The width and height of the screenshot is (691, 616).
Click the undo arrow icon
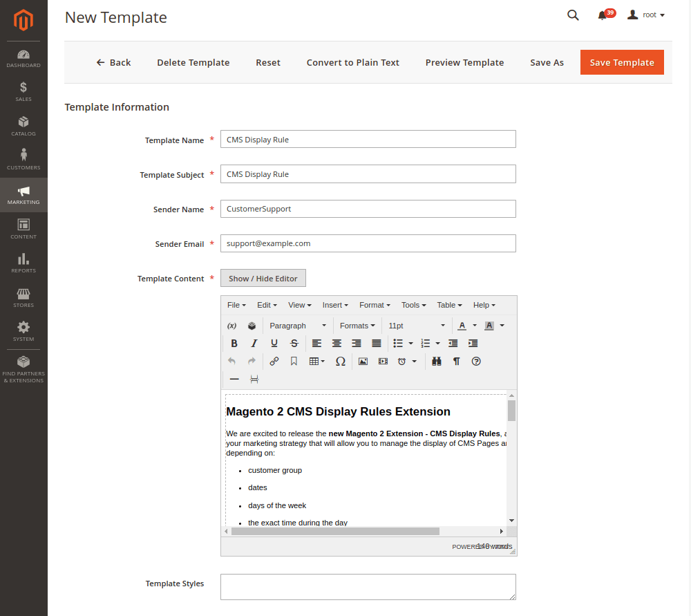click(x=231, y=362)
